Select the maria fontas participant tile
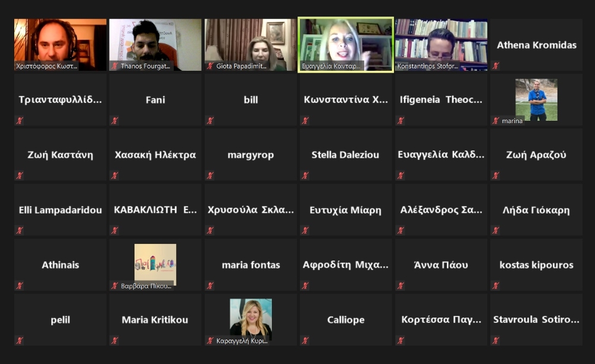The width and height of the screenshot is (595, 364). (250, 265)
